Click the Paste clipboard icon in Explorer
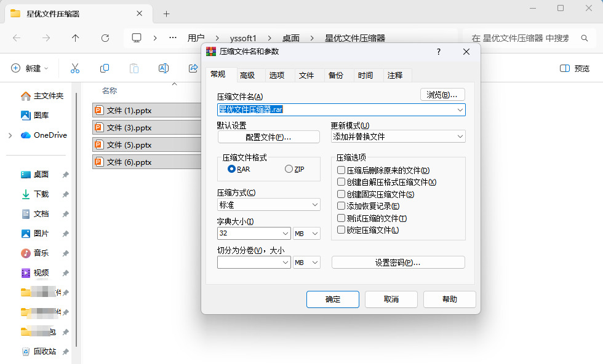The height and width of the screenshot is (364, 603). (x=134, y=68)
